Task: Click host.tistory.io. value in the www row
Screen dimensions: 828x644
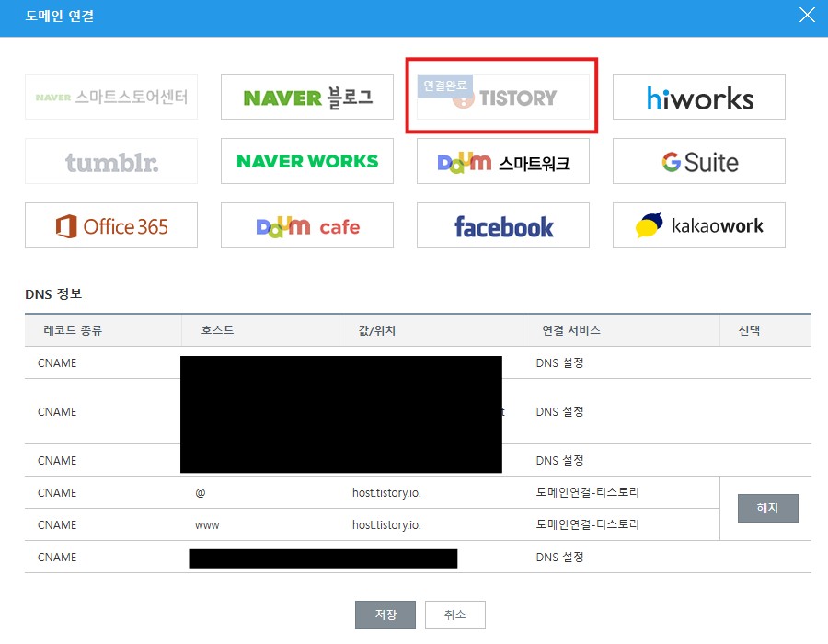Action: 386,524
